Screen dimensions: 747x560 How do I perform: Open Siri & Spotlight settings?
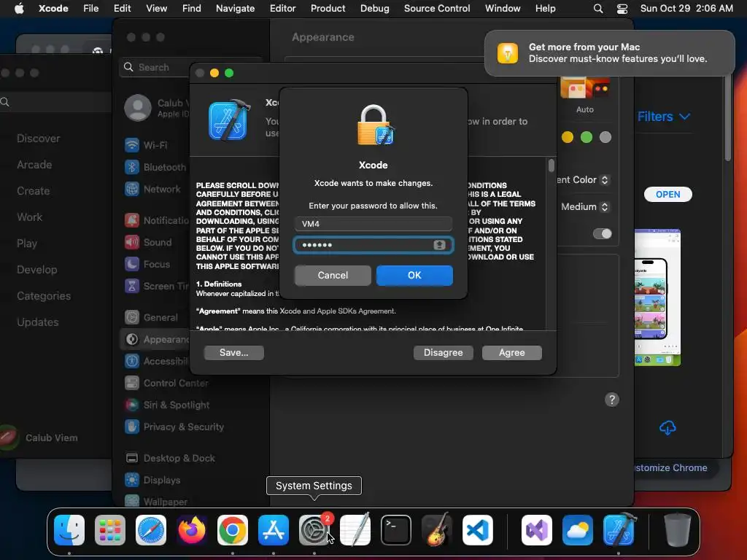167,405
